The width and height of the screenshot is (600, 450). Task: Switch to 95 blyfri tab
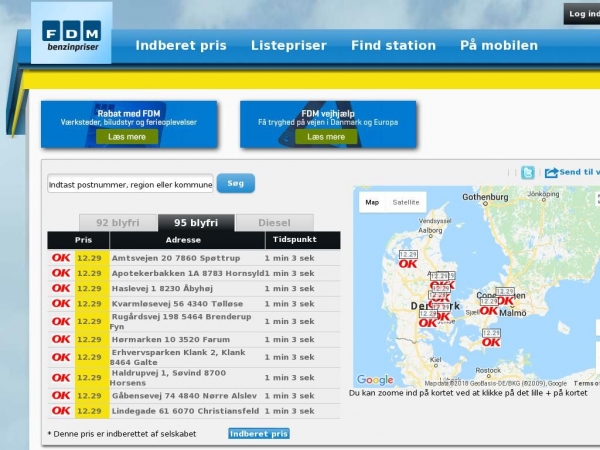[x=196, y=223]
